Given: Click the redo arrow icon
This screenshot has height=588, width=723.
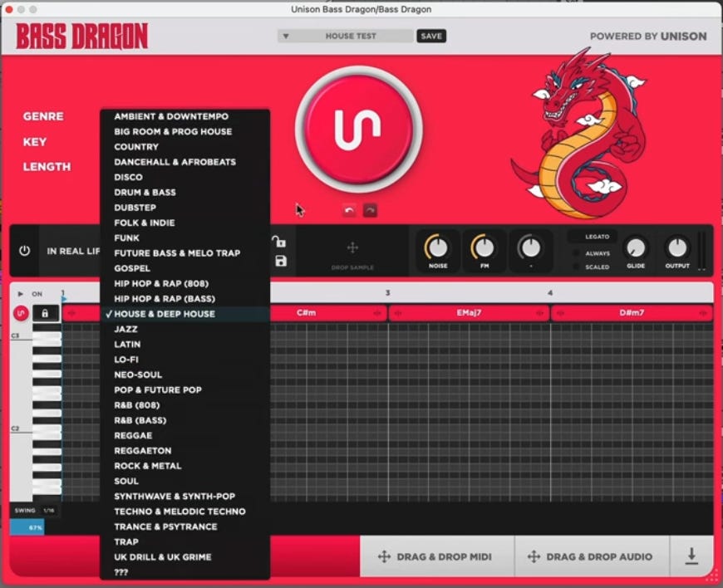Looking at the screenshot, I should pos(370,210).
